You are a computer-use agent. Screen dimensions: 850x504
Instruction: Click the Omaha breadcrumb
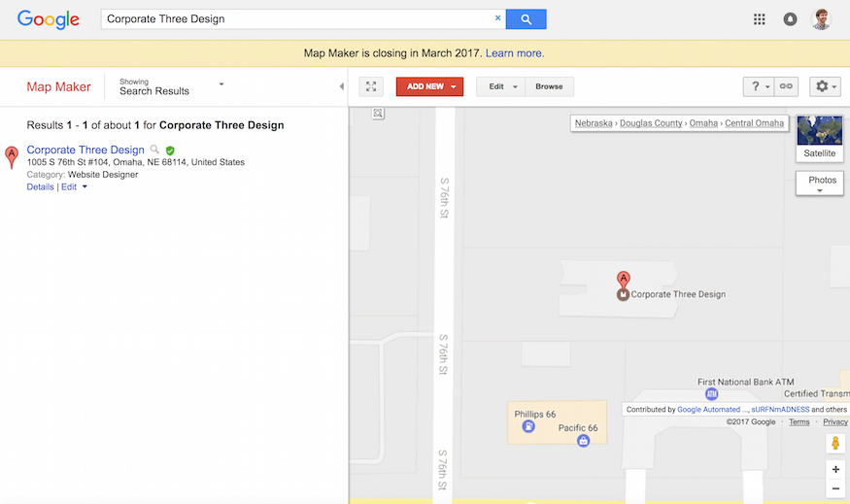point(703,123)
